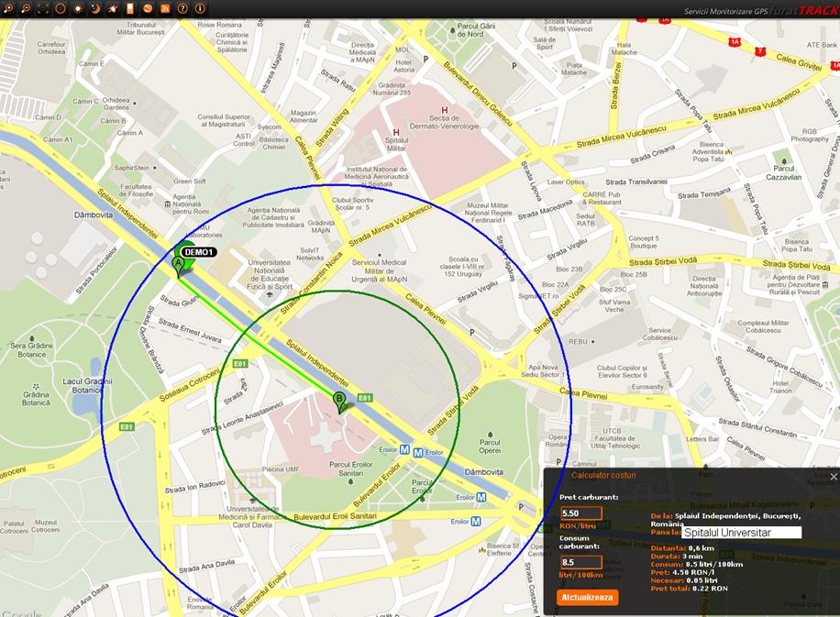Open the satellite view icon
Image resolution: width=840 pixels, height=617 pixels.
pos(113,8)
